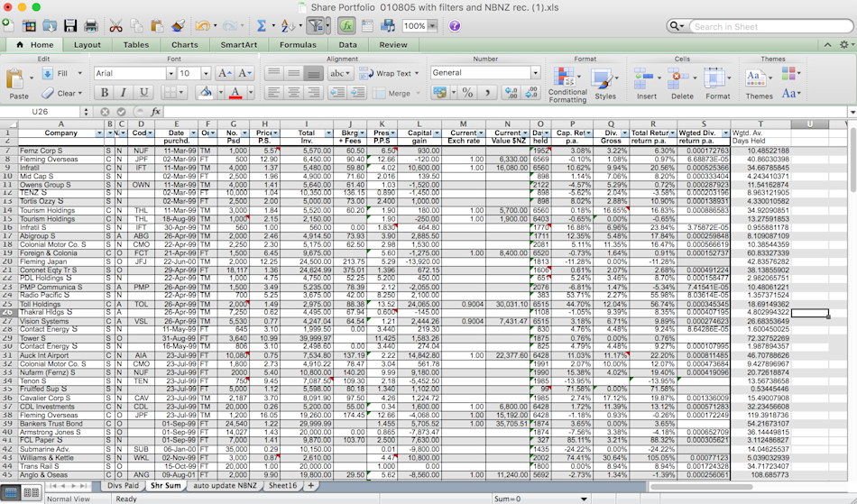This screenshot has height=504, width=857.
Task: Toggle the AutoFilter funnel button
Action: pos(316,25)
